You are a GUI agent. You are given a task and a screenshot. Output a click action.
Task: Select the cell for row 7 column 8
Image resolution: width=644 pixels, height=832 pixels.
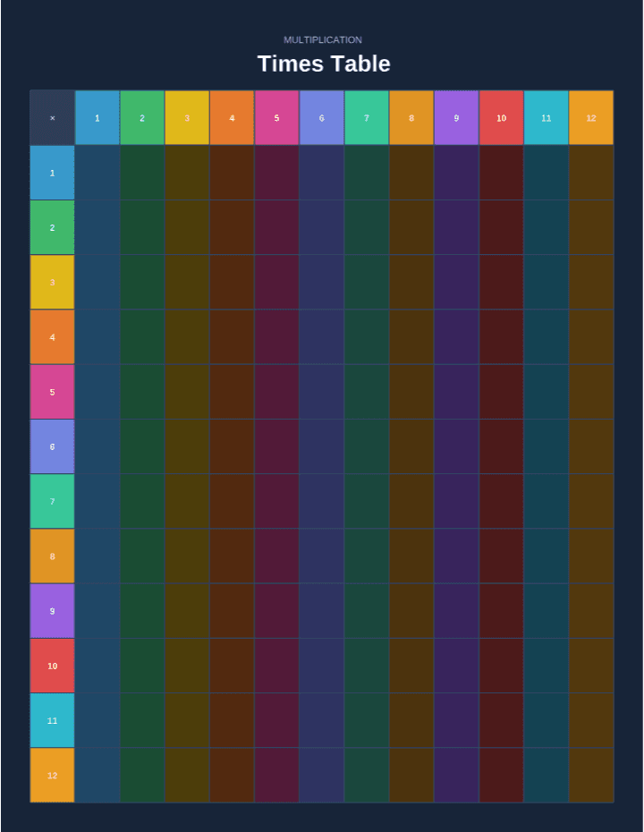(x=411, y=501)
